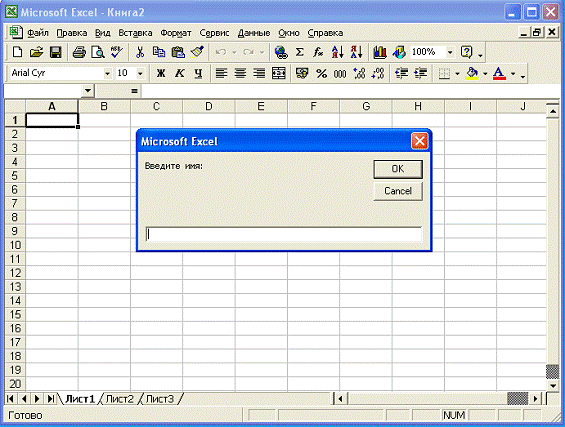Launch the Chart Wizard icon
Screen dimensions: 565x427
(x=380, y=52)
